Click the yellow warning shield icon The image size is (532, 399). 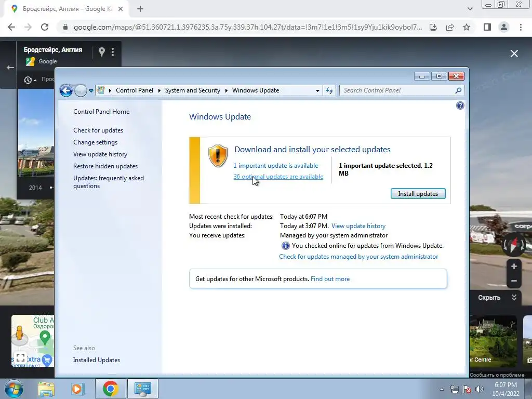(218, 155)
